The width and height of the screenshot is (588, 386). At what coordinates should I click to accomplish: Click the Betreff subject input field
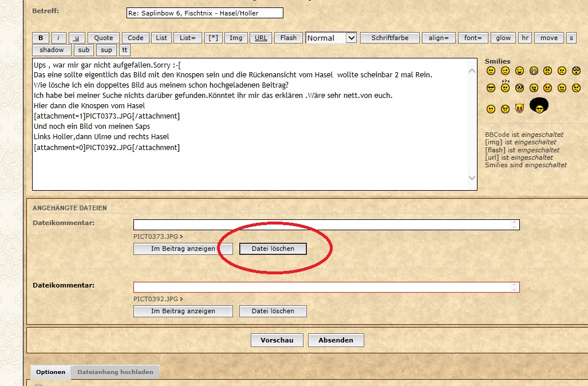(204, 13)
